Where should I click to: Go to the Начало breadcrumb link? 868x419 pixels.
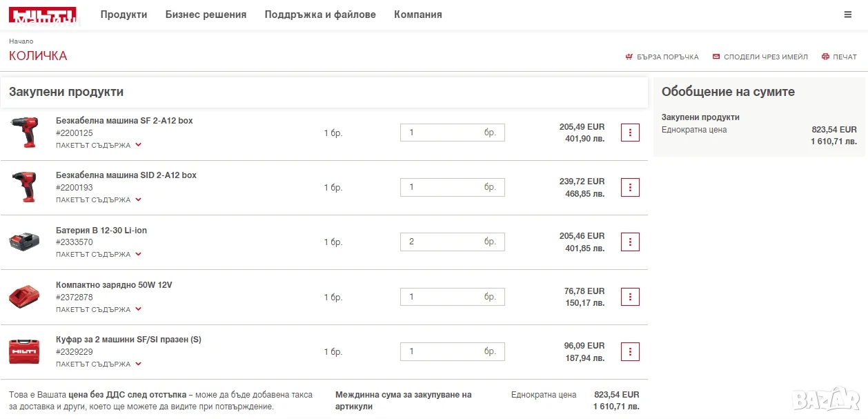click(x=21, y=41)
